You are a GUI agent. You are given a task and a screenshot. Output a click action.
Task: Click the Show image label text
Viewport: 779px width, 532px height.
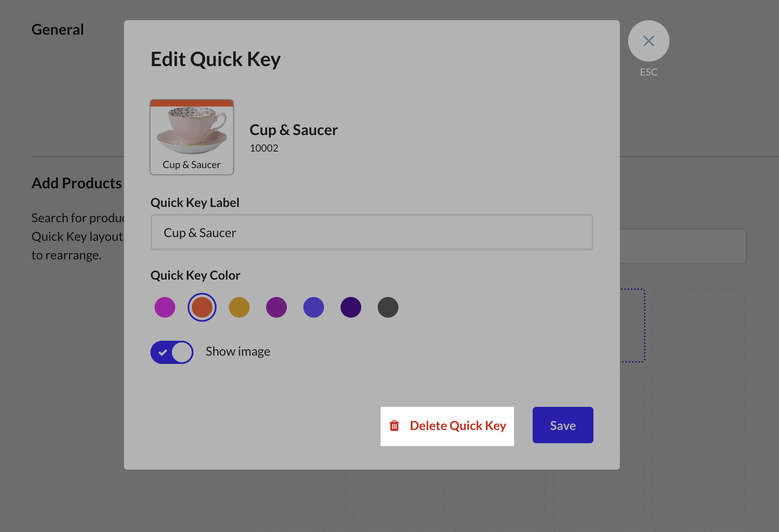(x=238, y=351)
